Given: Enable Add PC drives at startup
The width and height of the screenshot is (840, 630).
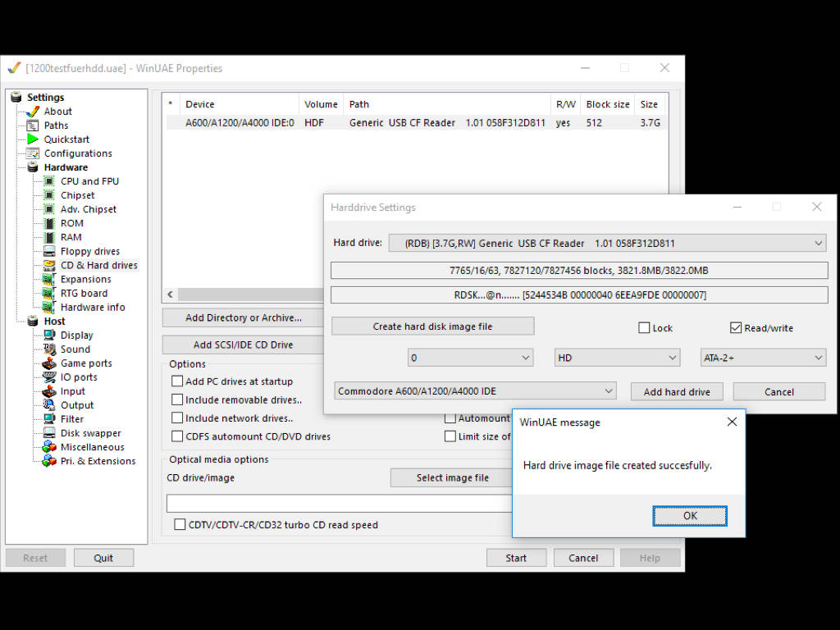Looking at the screenshot, I should click(x=177, y=381).
